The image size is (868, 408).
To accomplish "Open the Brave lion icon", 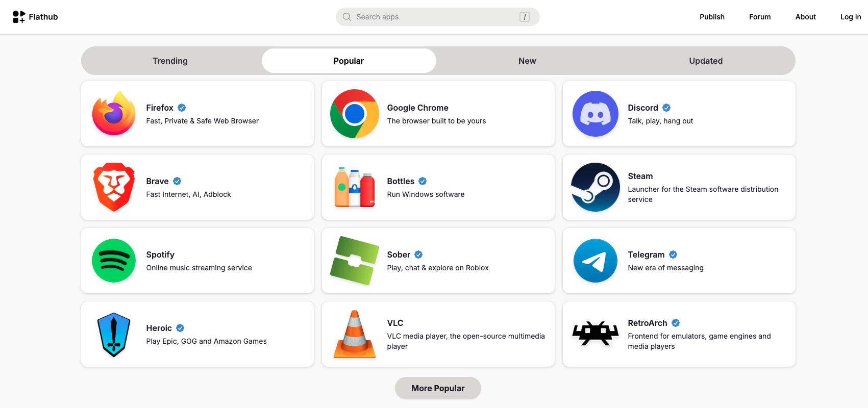I will point(114,187).
